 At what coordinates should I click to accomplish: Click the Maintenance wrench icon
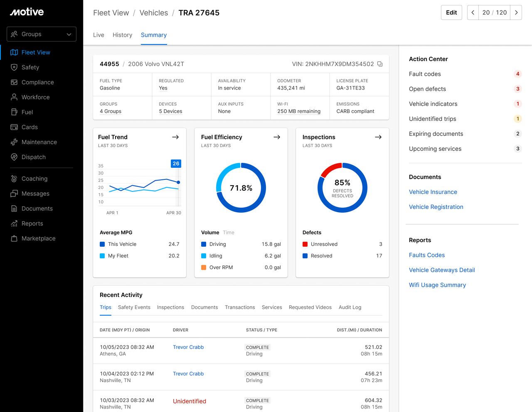pos(14,142)
